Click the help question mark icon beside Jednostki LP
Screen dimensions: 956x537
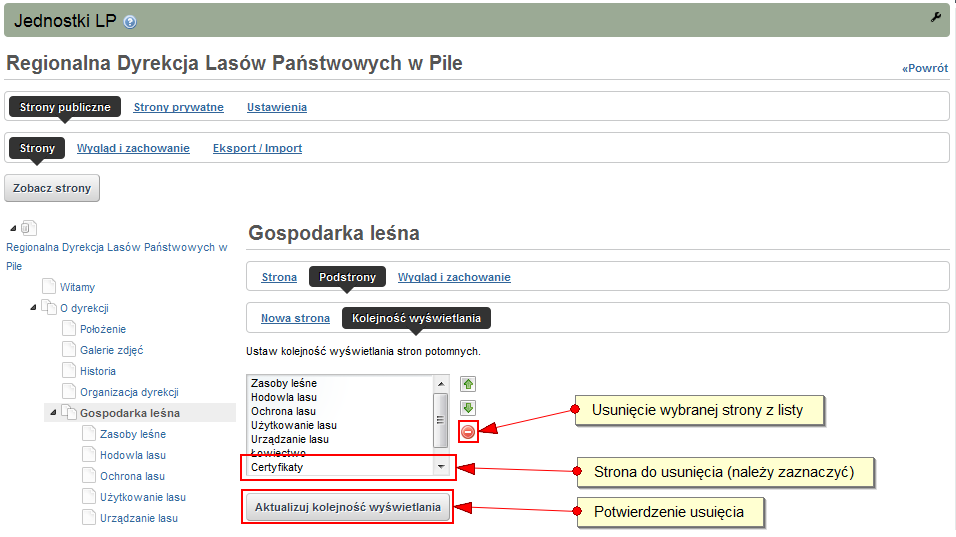pyautogui.click(x=130, y=22)
